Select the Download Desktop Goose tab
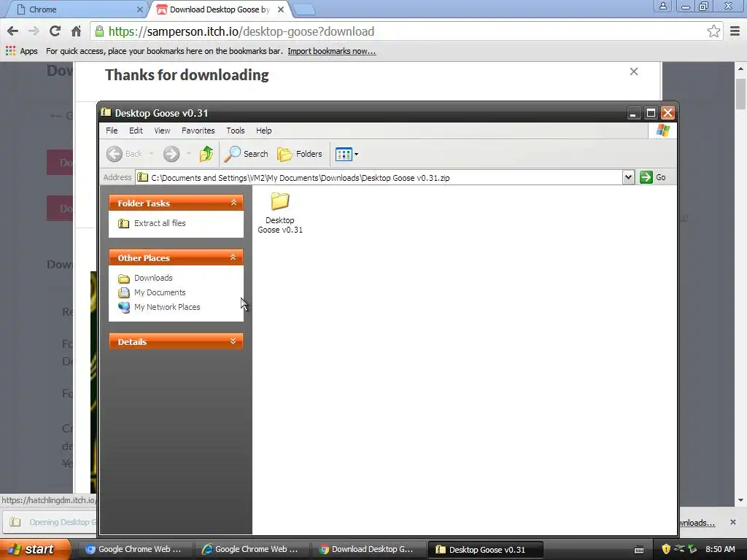 (219, 9)
